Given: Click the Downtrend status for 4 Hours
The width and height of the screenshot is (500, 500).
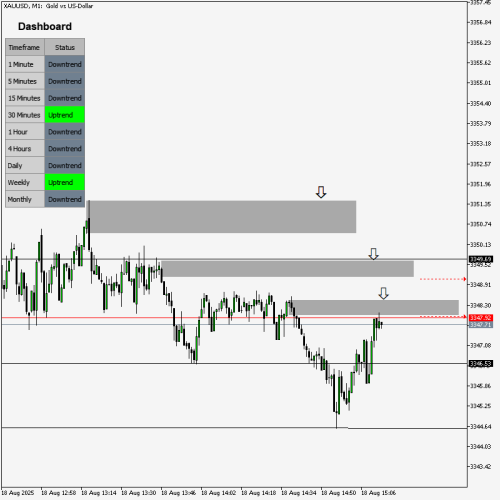Looking at the screenshot, I should click(x=65, y=149).
